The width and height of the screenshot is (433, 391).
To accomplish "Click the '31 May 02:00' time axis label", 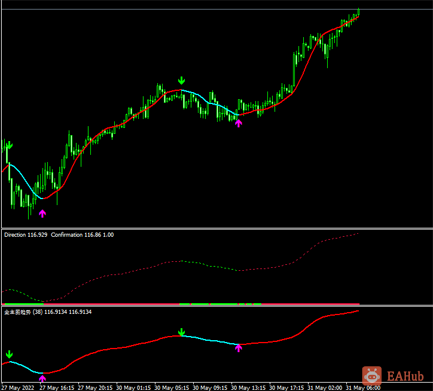I will (x=325, y=388).
